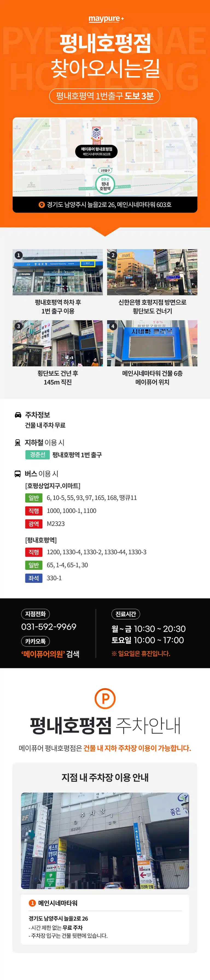Click the 카카오톡 label button
The image size is (210, 980).
click(36, 641)
